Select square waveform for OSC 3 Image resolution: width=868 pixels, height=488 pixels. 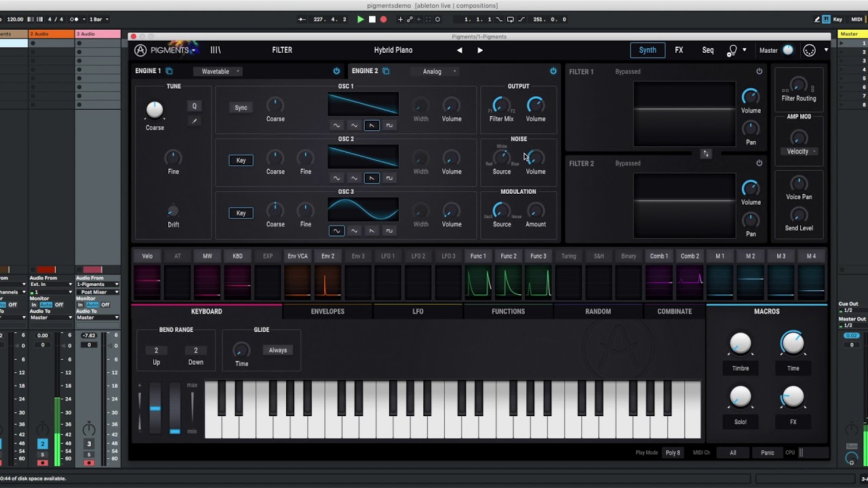[389, 231]
